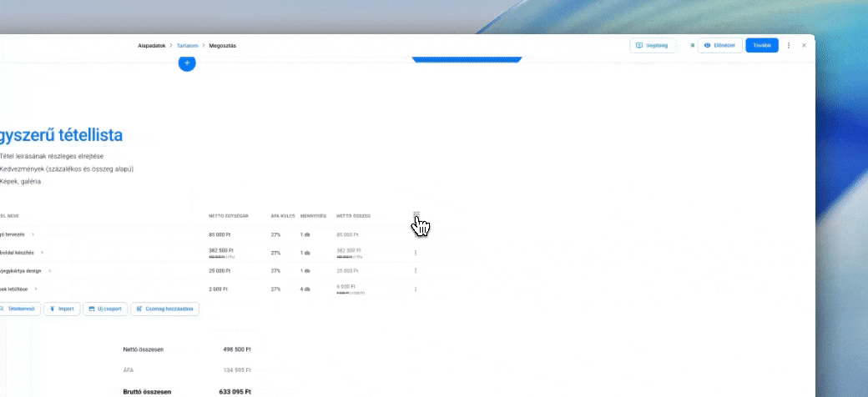Open the top bar three-dot menu
Screen dimensions: 868x397
[x=789, y=46]
